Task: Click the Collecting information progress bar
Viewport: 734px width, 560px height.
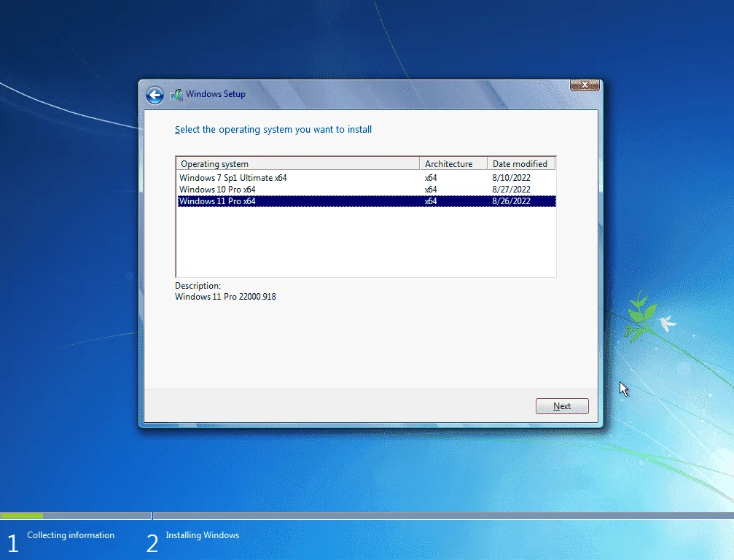Action: click(x=75, y=516)
